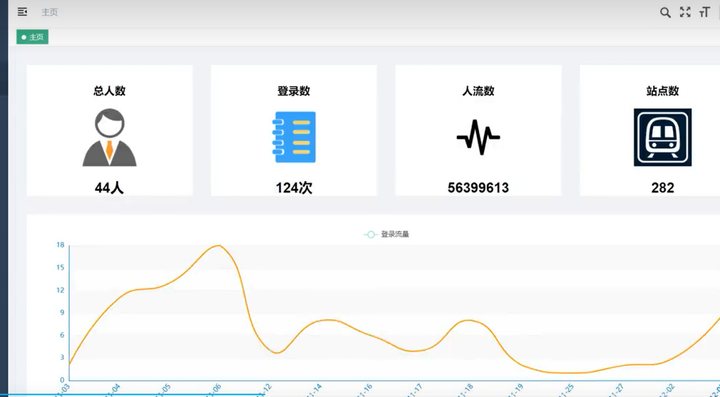Click the 登录数 card title
This screenshot has width=720, height=397.
pos(294,91)
